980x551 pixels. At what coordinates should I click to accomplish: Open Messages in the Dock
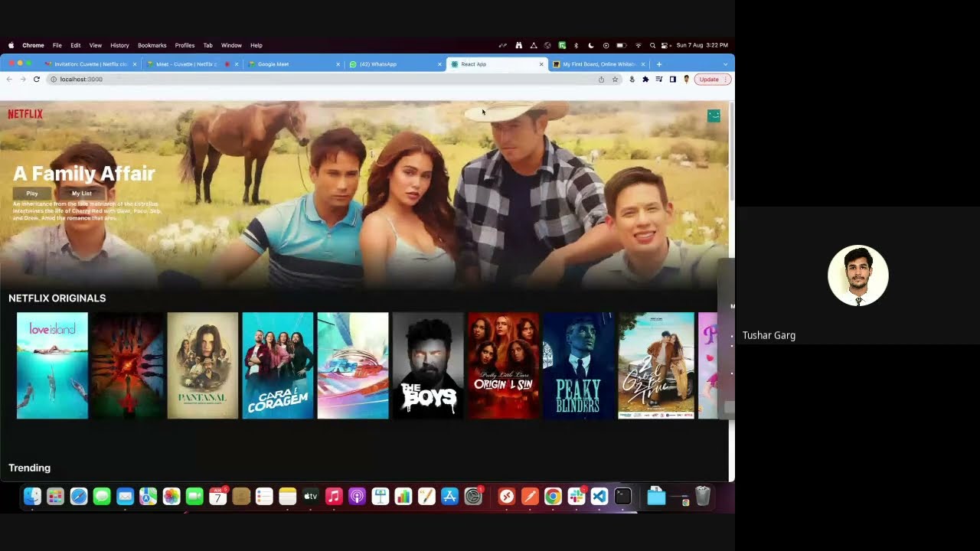pos(102,497)
